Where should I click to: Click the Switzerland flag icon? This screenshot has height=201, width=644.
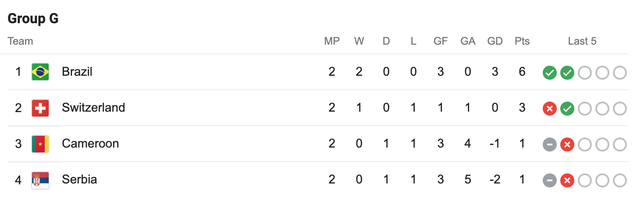tap(40, 108)
